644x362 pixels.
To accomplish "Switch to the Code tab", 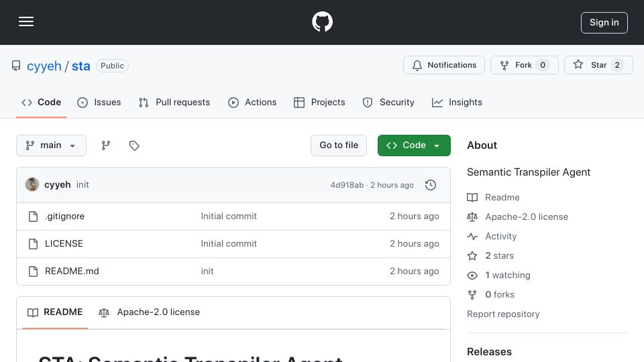I will coord(41,102).
